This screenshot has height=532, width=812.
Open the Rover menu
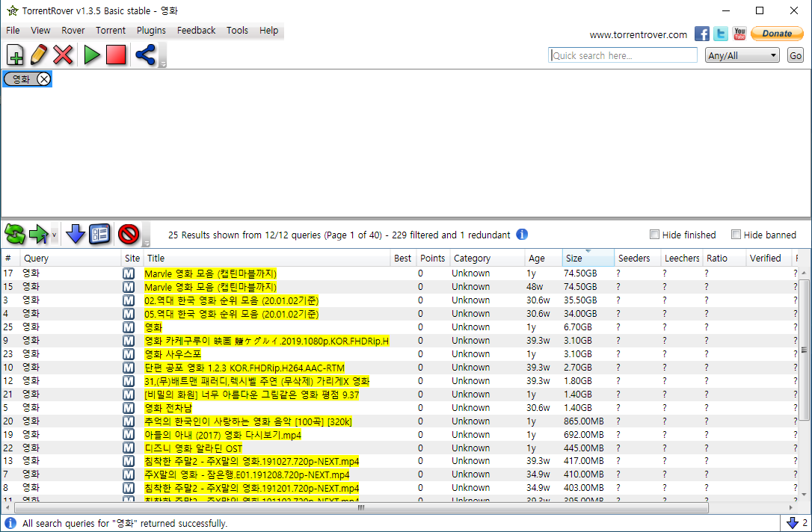(73, 31)
